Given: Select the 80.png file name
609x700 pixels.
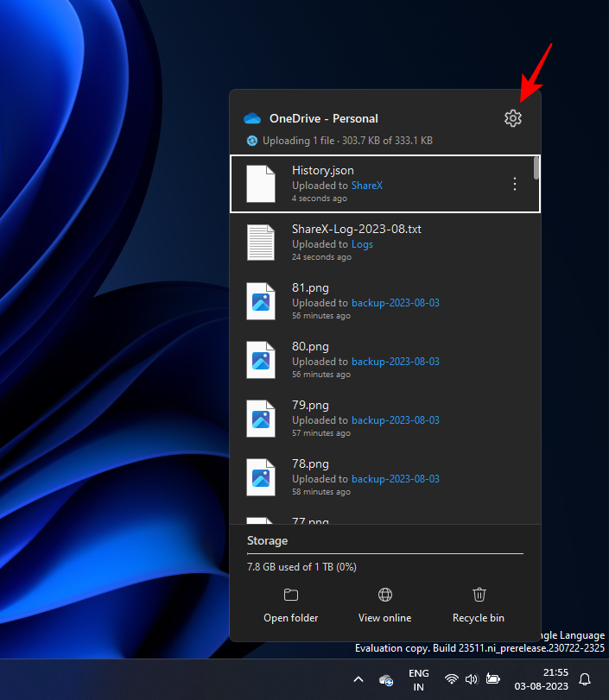Looking at the screenshot, I should pyautogui.click(x=310, y=346).
